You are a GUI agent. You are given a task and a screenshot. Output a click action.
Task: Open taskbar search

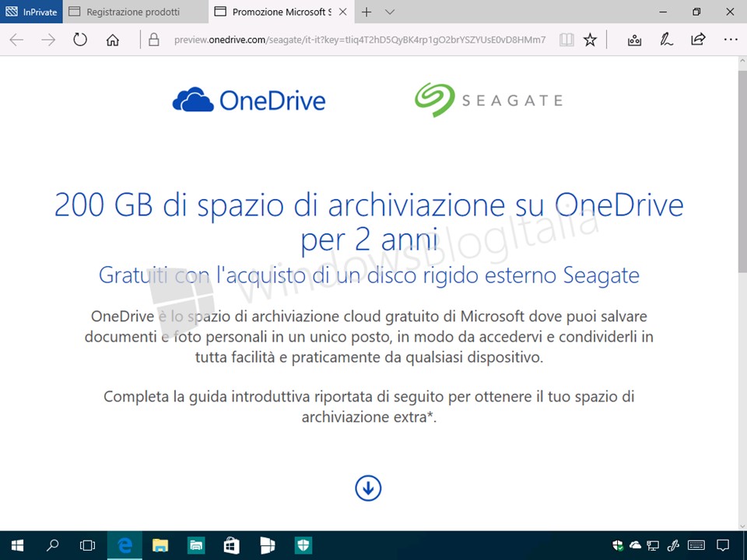click(x=52, y=545)
